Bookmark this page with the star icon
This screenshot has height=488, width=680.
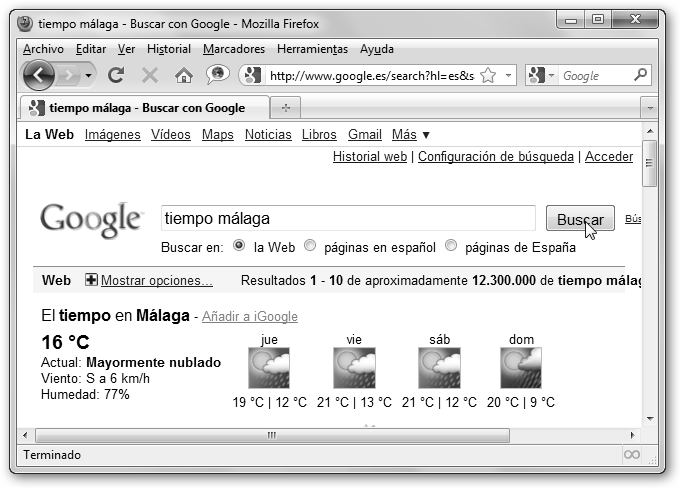[488, 75]
